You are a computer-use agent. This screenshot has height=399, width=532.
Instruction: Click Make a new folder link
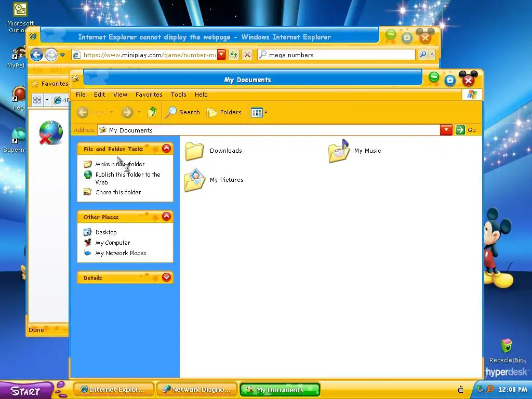(120, 164)
